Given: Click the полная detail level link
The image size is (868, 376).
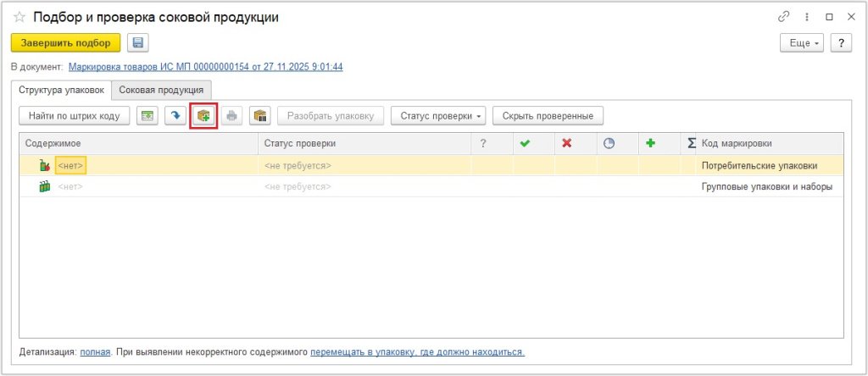Looking at the screenshot, I should point(95,351).
